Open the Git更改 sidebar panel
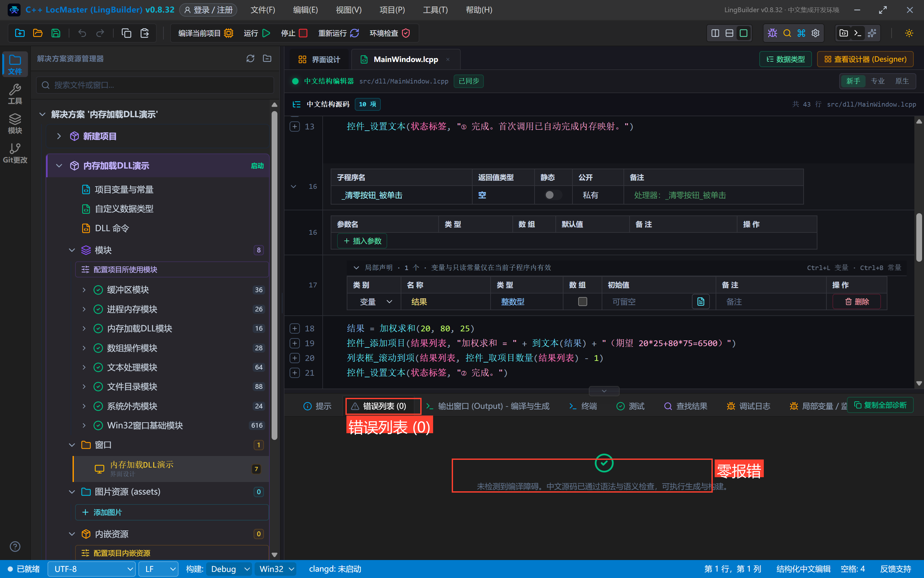The image size is (924, 578). [x=15, y=153]
